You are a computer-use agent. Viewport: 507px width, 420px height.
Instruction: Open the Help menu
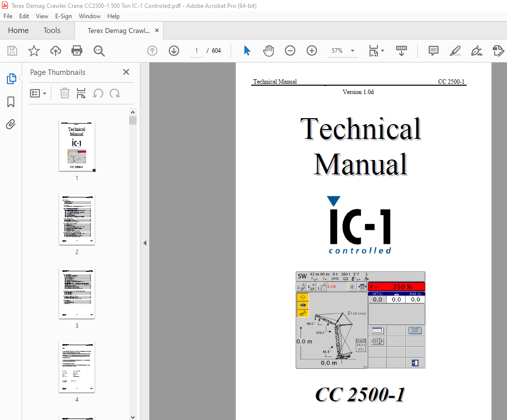pos(113,16)
